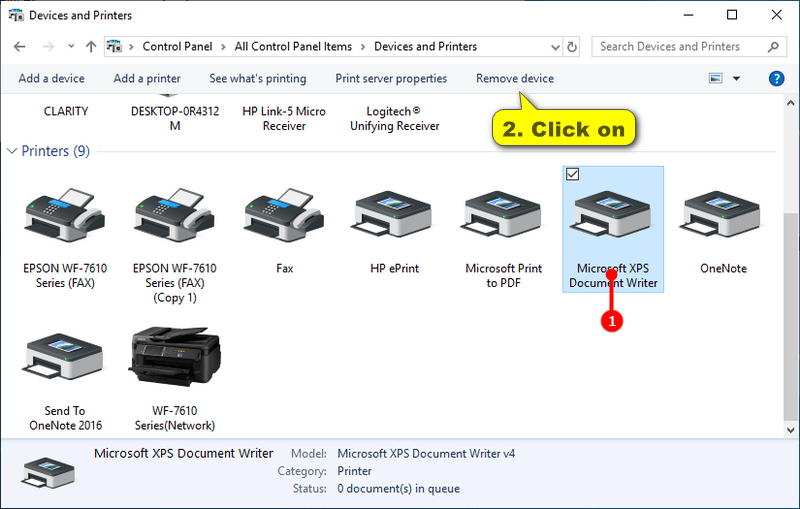Go to Control Panel breadcrumb
The height and width of the screenshot is (509, 800).
[177, 46]
